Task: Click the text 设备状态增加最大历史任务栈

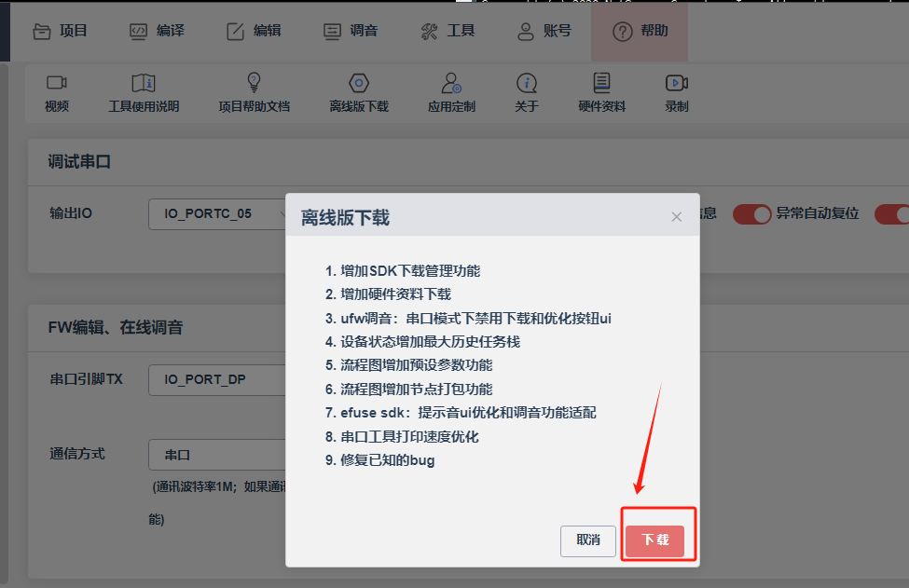Action: (430, 342)
